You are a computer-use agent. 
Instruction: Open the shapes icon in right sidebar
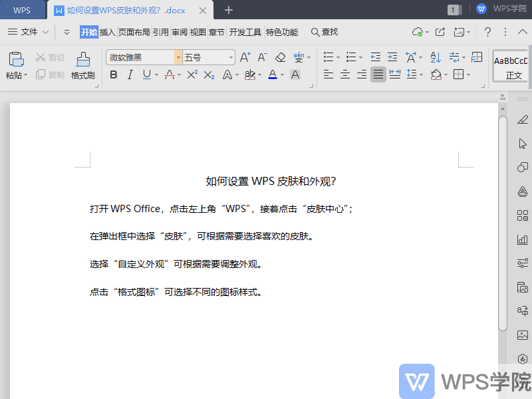(523, 168)
